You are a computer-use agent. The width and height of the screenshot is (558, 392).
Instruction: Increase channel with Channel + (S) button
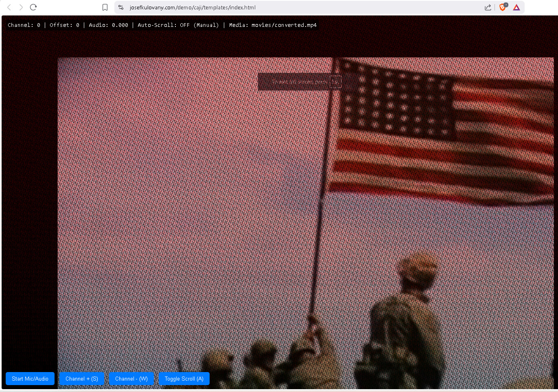(82, 379)
